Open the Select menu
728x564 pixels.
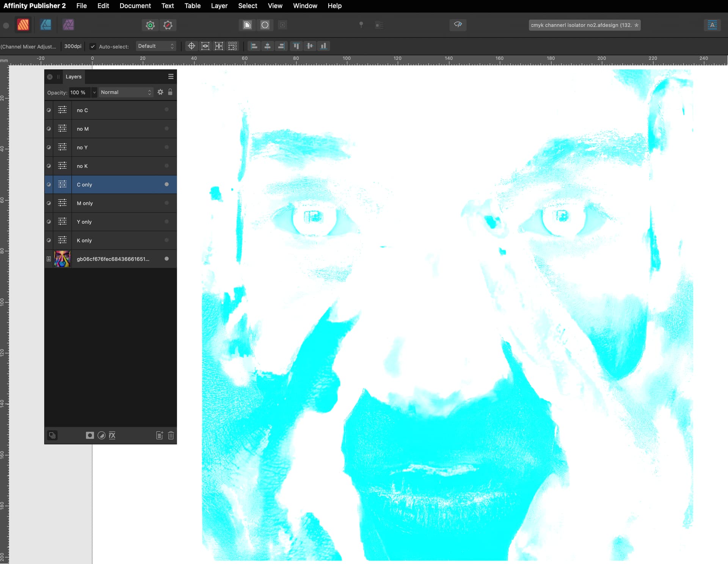248,6
